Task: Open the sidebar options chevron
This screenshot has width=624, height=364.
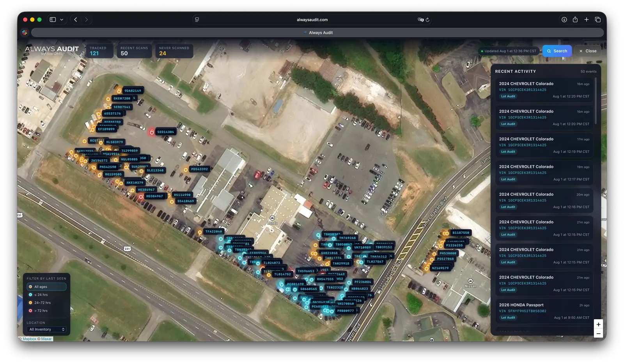Action: (62, 19)
